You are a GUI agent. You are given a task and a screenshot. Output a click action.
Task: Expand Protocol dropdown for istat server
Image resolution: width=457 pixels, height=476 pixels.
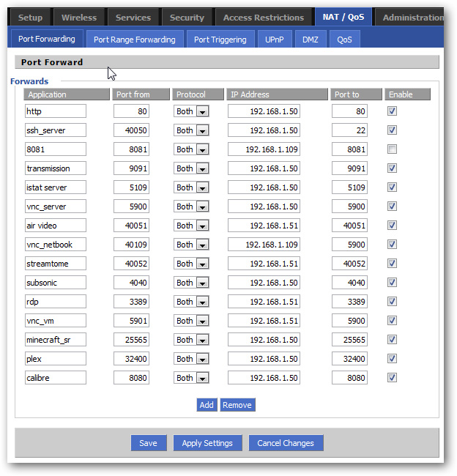tap(191, 187)
